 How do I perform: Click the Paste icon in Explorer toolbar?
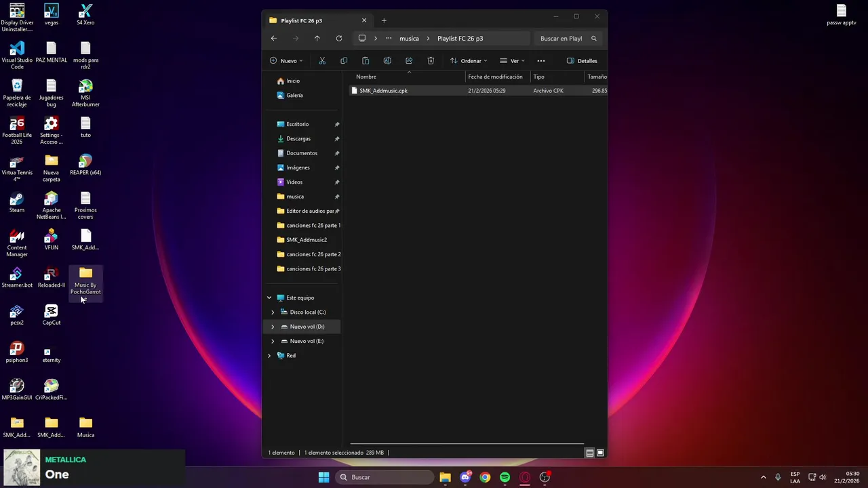click(x=366, y=61)
